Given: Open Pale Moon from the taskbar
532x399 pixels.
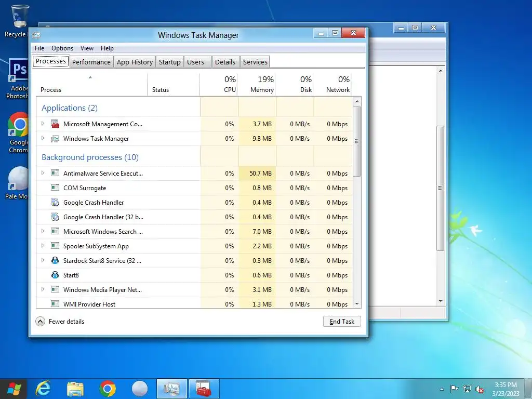Looking at the screenshot, I should 139,389.
